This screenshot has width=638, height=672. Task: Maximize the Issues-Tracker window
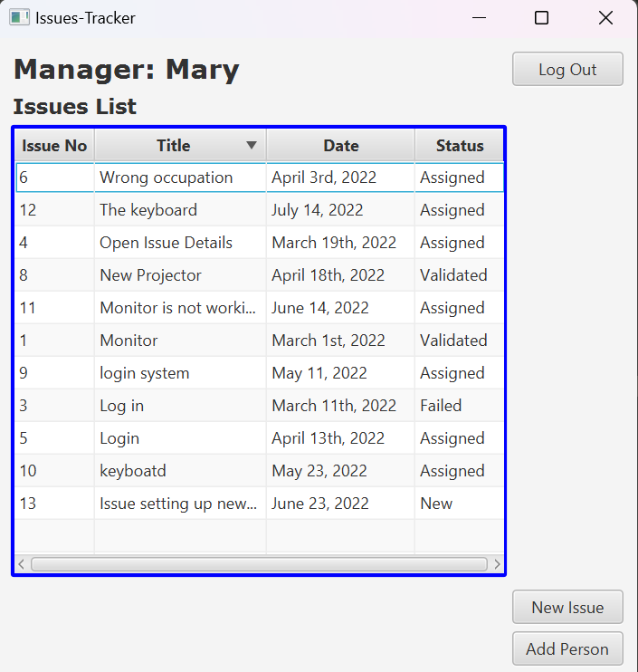(541, 18)
